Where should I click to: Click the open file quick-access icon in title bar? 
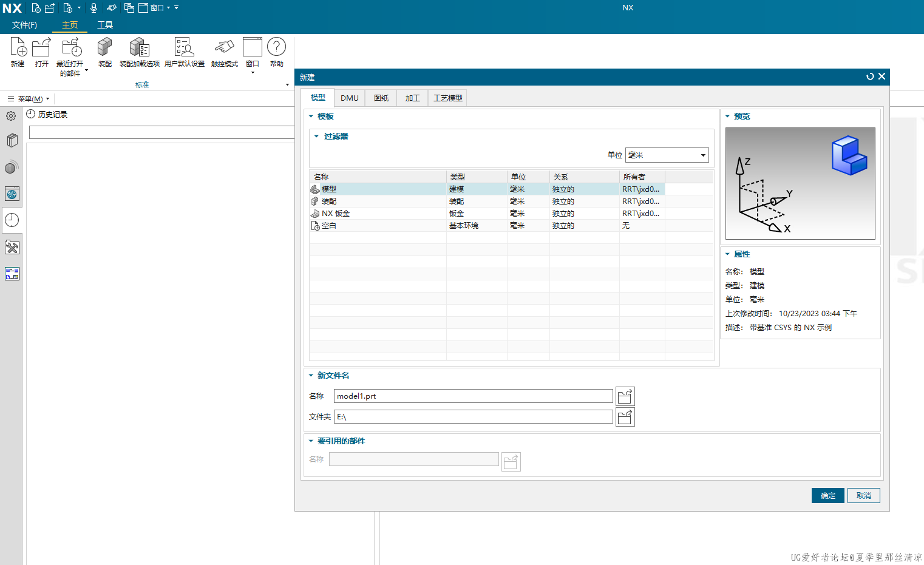point(50,8)
